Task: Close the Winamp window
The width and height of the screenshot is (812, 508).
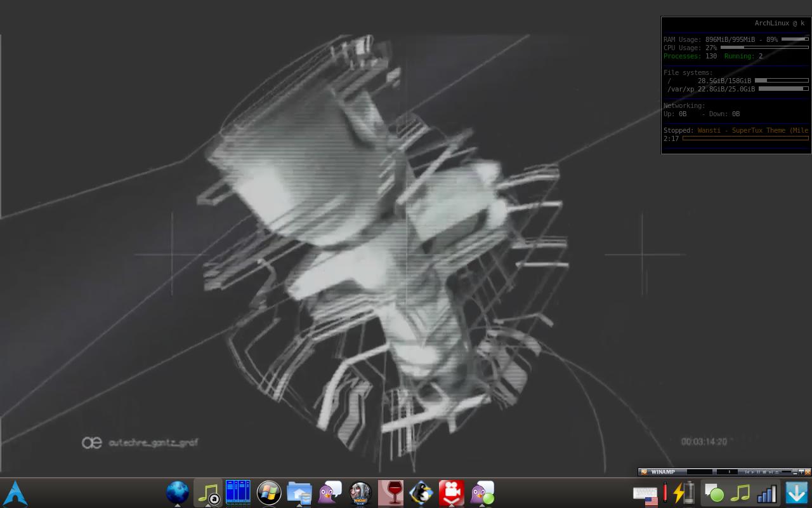Action: pyautogui.click(x=808, y=472)
